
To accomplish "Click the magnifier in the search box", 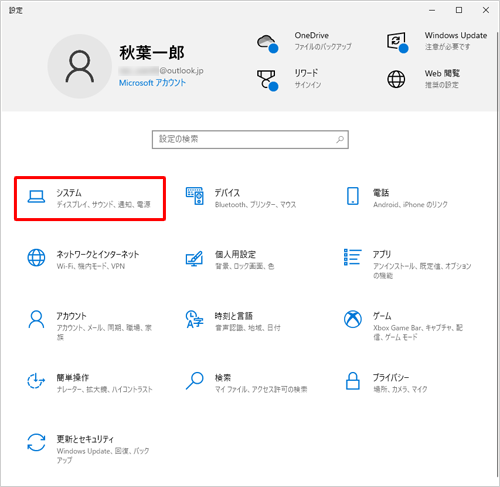I will (x=340, y=139).
